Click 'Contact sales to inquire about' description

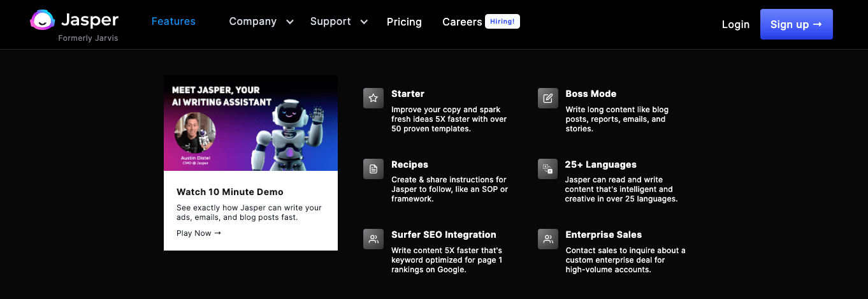625,260
